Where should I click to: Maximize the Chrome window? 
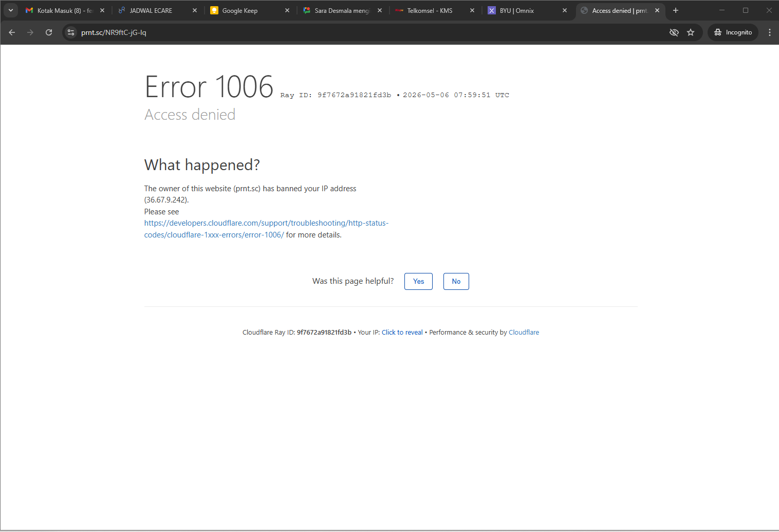[x=746, y=10]
